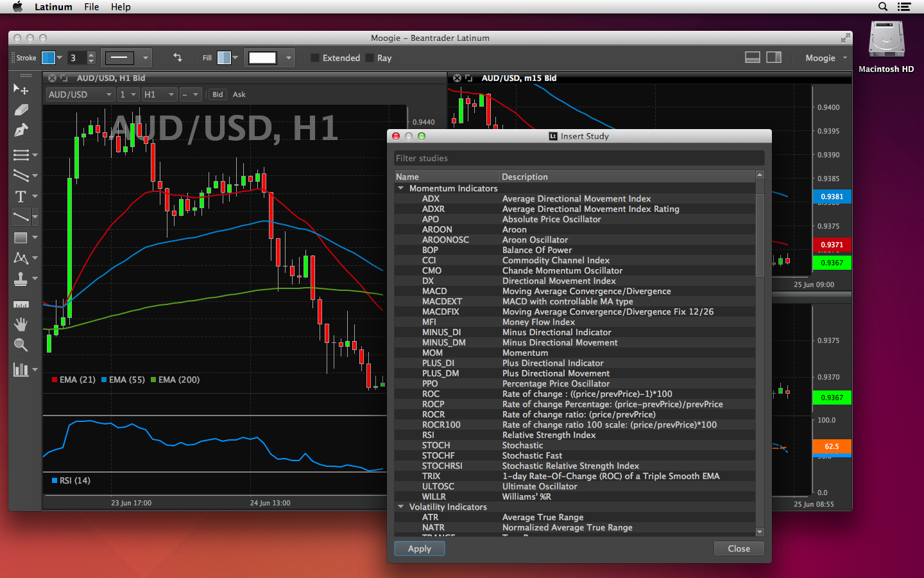
Task: Collapse the Momentum Indicators group
Action: pos(401,188)
